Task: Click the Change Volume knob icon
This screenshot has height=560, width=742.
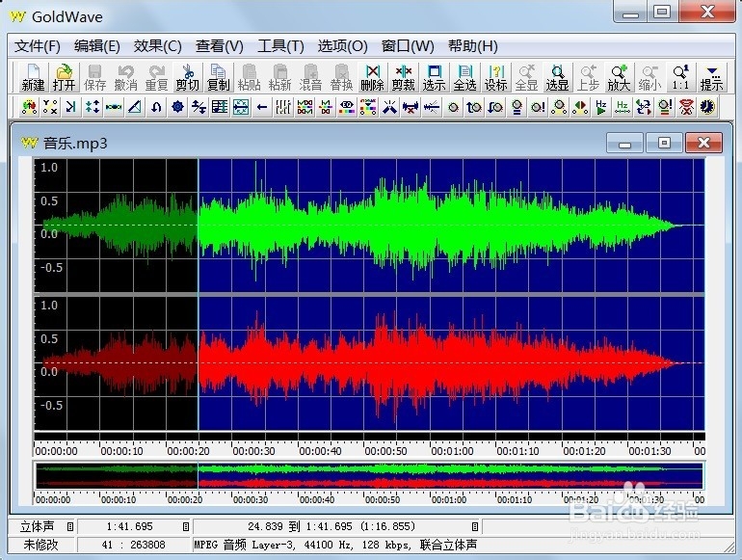Action: (x=453, y=107)
